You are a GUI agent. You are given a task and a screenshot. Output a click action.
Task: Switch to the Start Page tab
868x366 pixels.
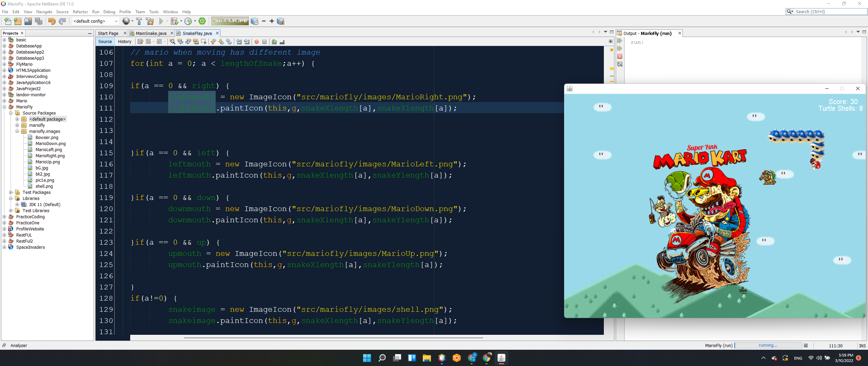[x=108, y=33]
